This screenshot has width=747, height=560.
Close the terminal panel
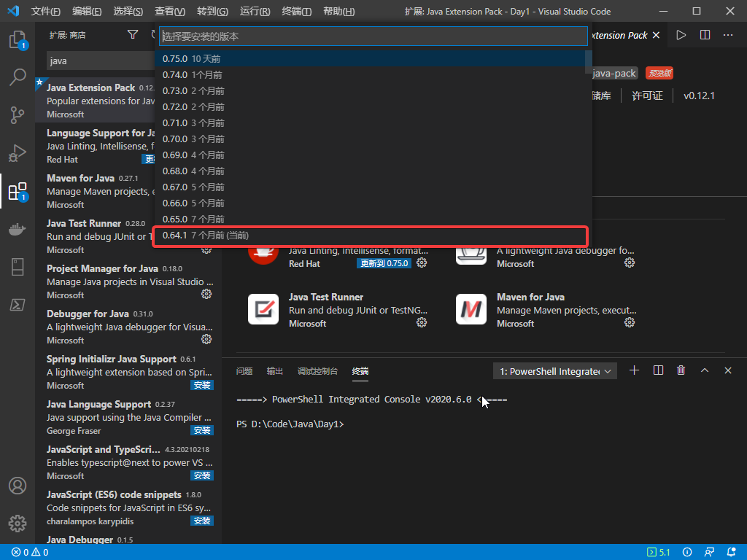[728, 370]
